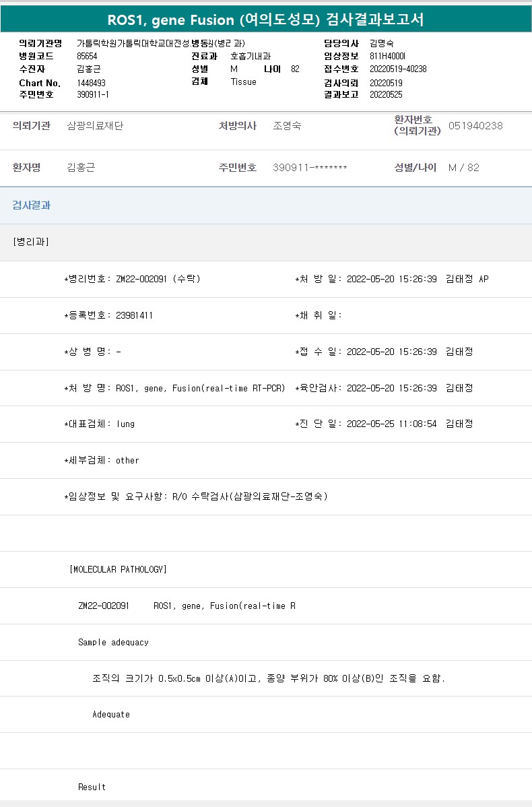Click 등록번호 value 23981411

coord(134,315)
